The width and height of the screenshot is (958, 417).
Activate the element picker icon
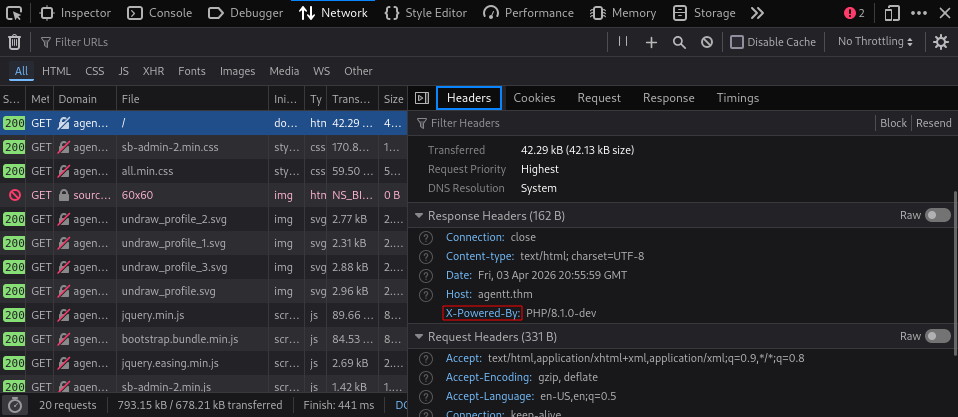pos(15,13)
